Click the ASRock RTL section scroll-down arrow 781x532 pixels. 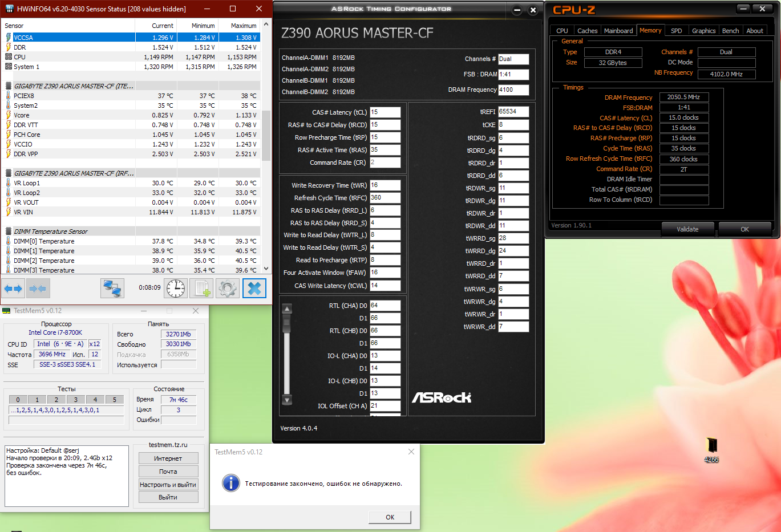pyautogui.click(x=287, y=400)
